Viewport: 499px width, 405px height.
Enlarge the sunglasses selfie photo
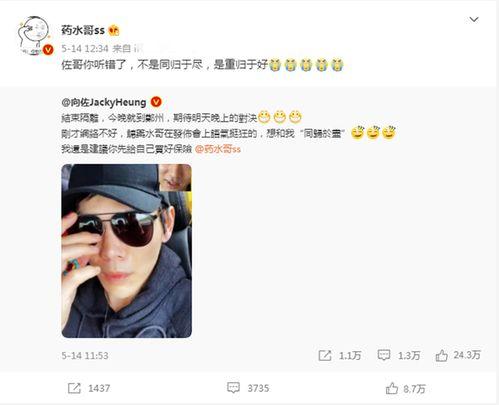coord(127,251)
